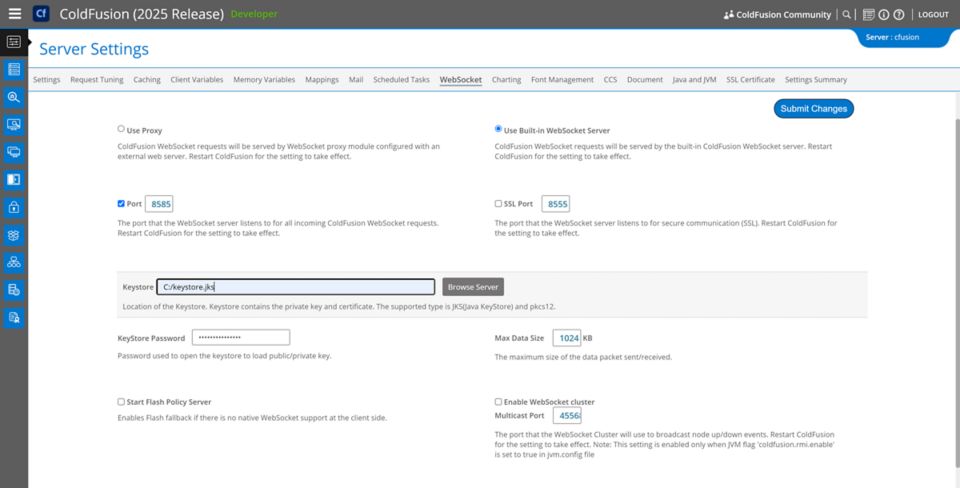The width and height of the screenshot is (960, 488).
Task: Click the magnifier sidebar icon
Action: point(14,97)
